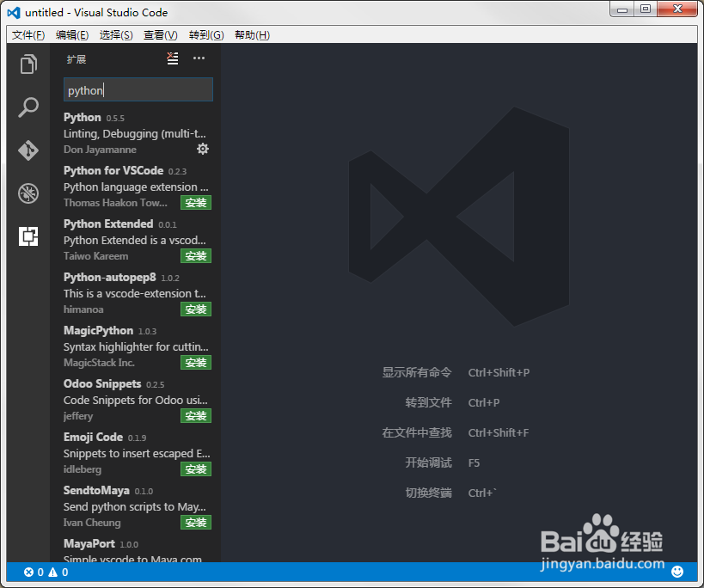
Task: Click the warnings counter icon in the status bar
Action: point(53,572)
